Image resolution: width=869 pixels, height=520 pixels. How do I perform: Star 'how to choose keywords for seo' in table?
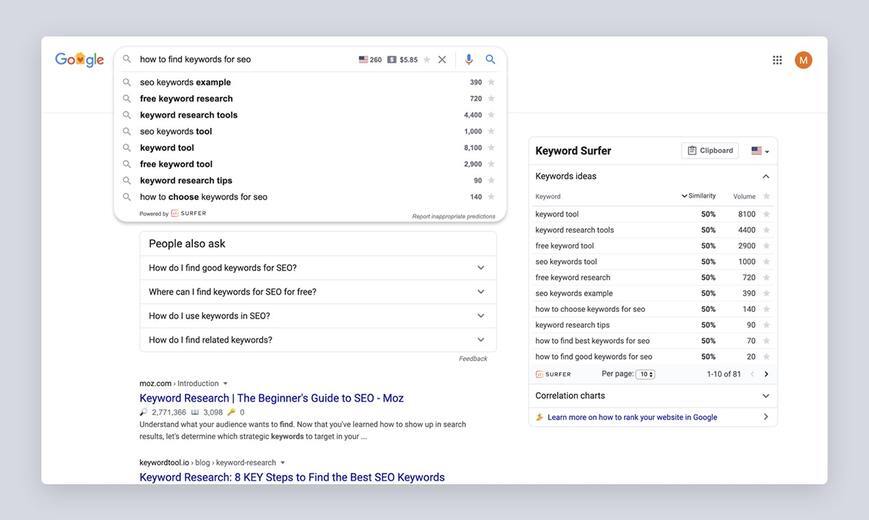tap(766, 309)
